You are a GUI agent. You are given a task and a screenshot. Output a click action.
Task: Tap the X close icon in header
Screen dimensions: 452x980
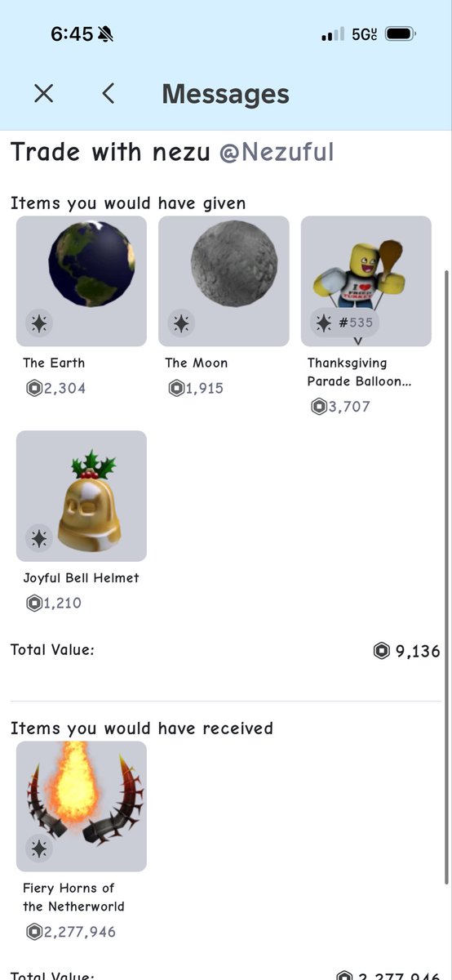tap(44, 93)
